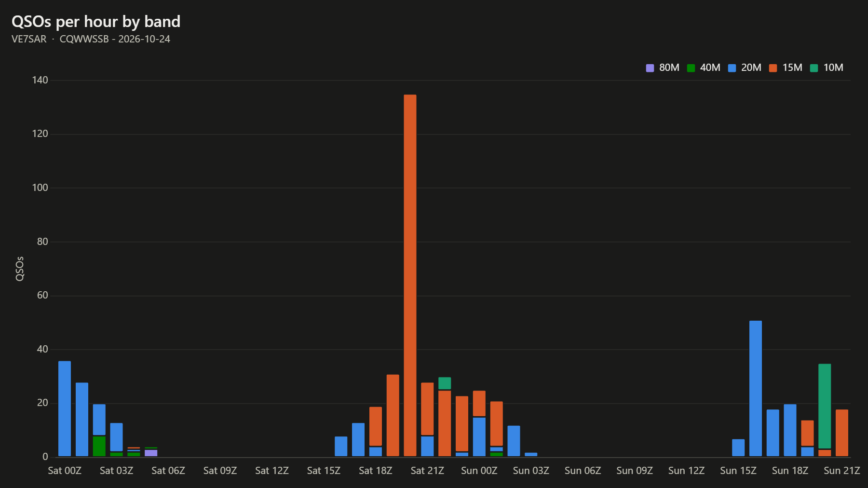Click the Sat 00Z axis label
Viewport: 868px width, 488px height.
click(65, 471)
